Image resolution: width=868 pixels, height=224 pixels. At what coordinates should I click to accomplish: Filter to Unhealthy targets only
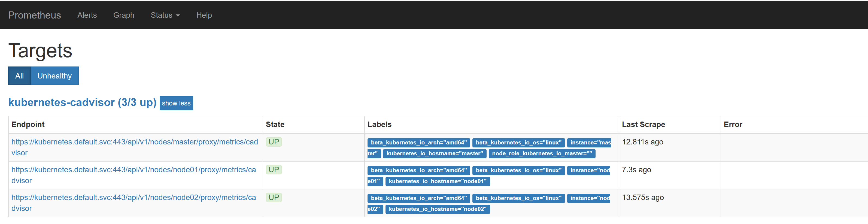(54, 76)
